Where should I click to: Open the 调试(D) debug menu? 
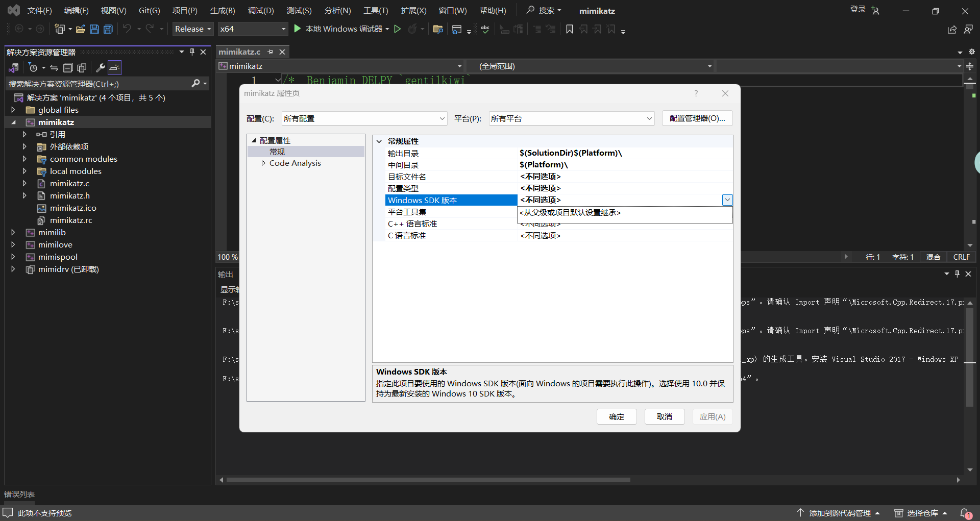(261, 11)
